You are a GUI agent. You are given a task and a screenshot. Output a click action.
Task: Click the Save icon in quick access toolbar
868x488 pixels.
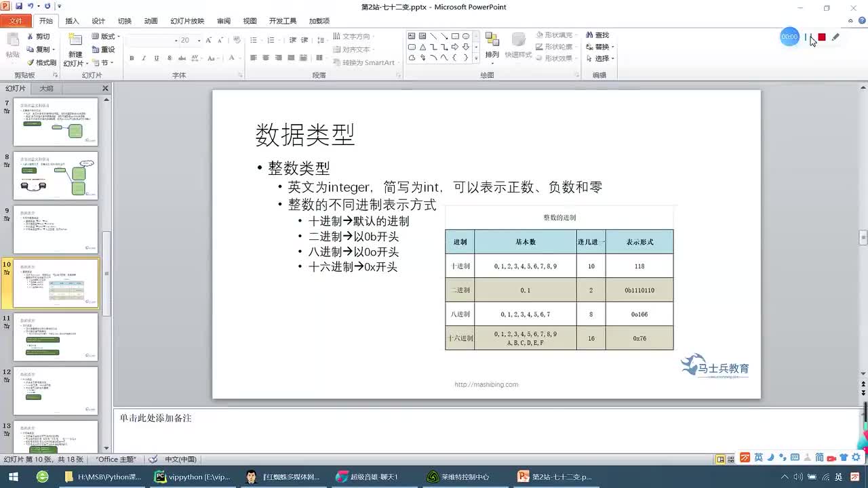click(x=19, y=6)
